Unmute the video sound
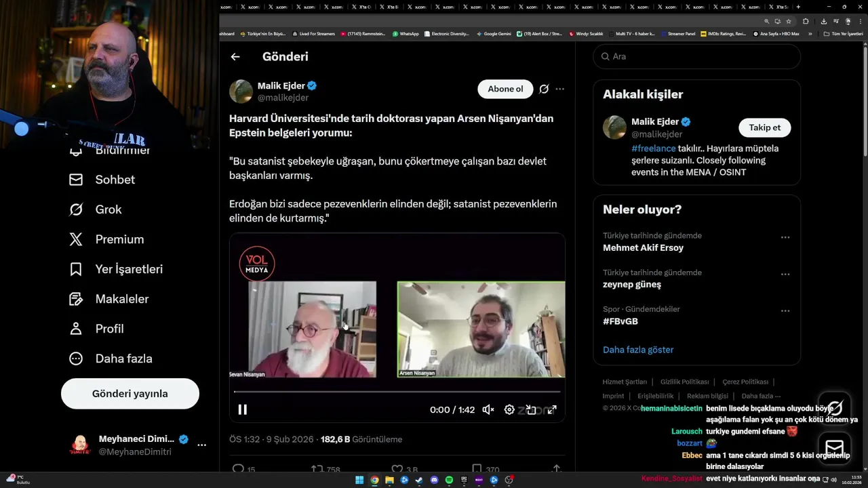 488,409
